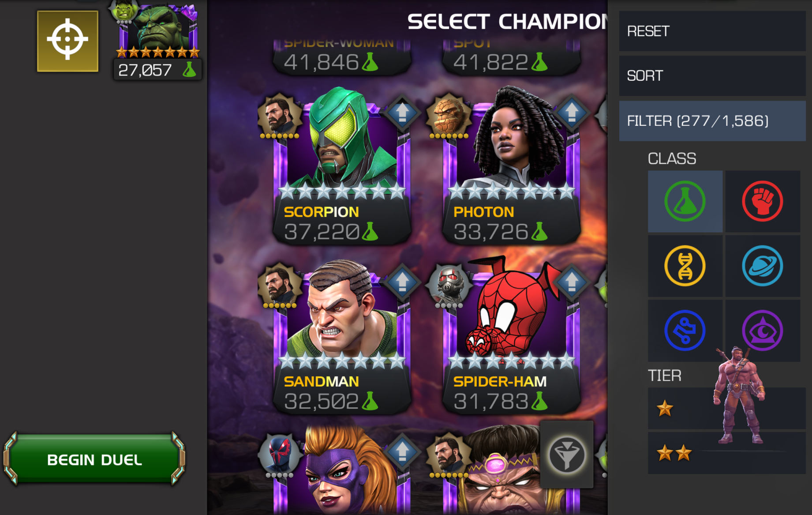The image size is (812, 515).
Task: Click the RESET filters option
Action: coord(712,31)
